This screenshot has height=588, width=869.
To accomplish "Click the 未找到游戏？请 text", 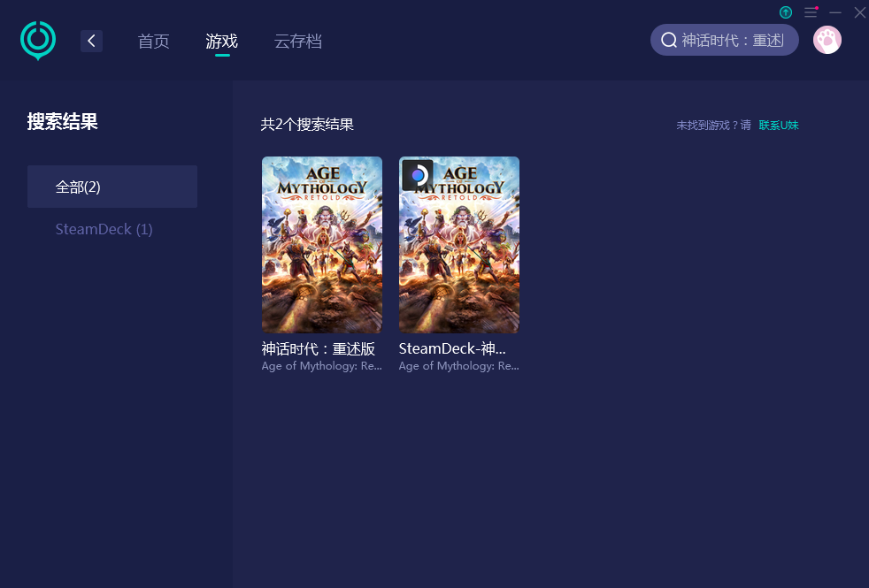I will (713, 126).
